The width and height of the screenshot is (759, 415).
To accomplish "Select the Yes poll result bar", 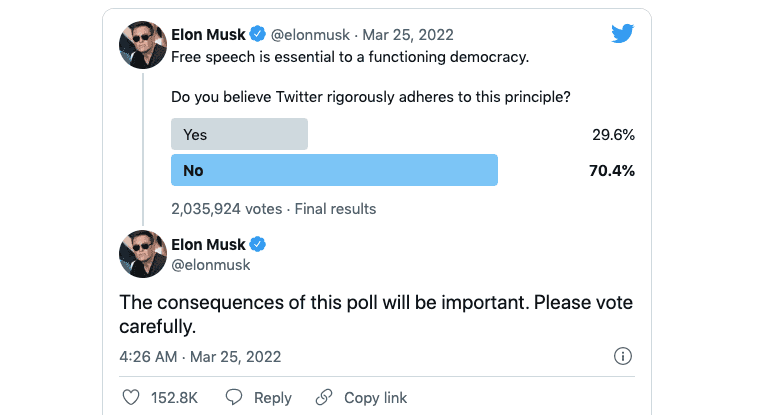I will [x=239, y=134].
